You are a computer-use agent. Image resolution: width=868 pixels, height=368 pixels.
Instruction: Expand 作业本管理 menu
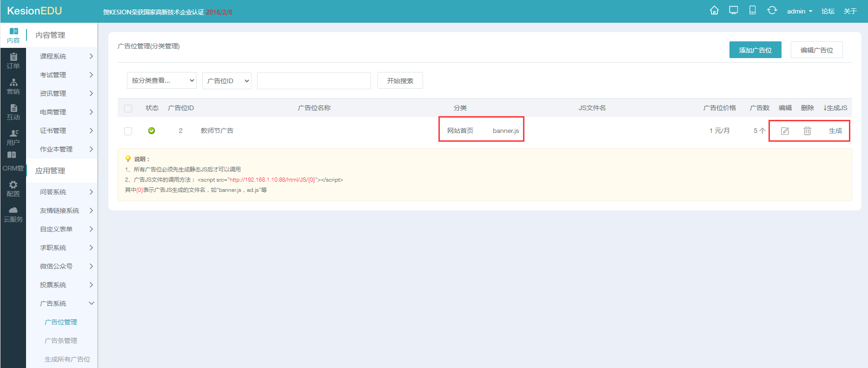pos(62,149)
